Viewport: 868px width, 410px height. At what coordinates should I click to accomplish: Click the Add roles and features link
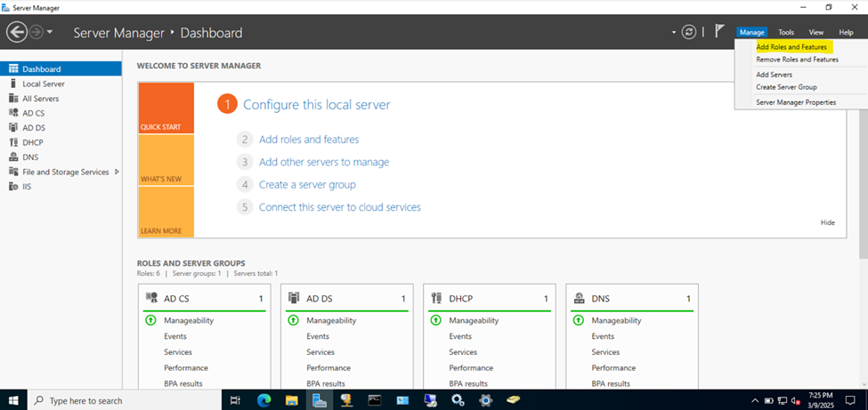(309, 140)
